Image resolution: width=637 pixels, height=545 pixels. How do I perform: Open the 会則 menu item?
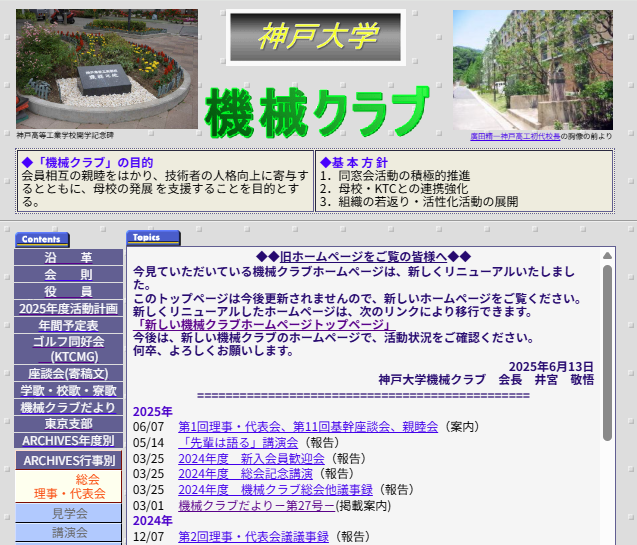tap(68, 274)
